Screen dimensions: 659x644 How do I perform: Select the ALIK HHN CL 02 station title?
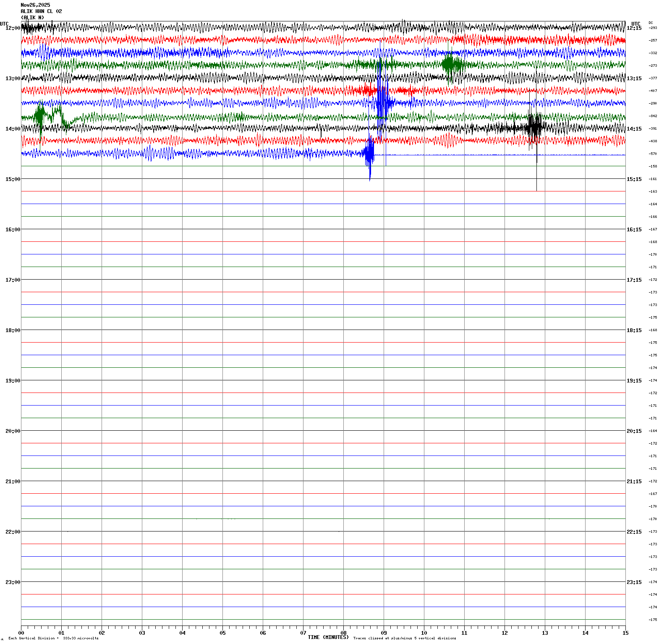coord(41,11)
